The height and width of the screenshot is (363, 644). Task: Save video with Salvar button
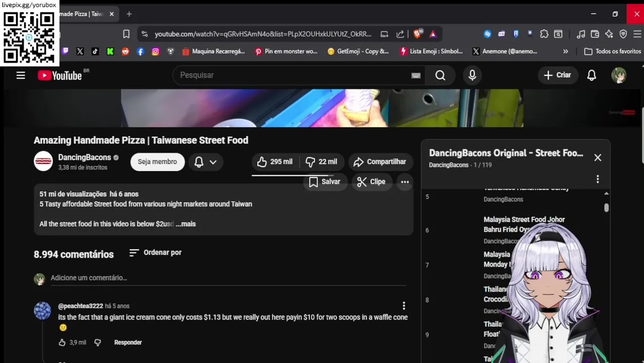pos(325,182)
